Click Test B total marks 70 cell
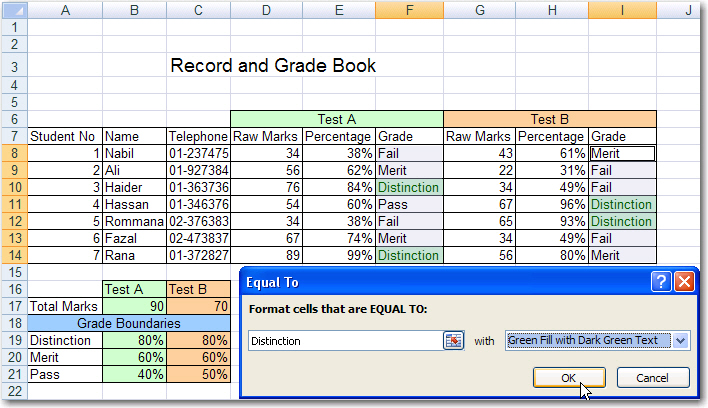The width and height of the screenshot is (708, 408). pos(198,306)
